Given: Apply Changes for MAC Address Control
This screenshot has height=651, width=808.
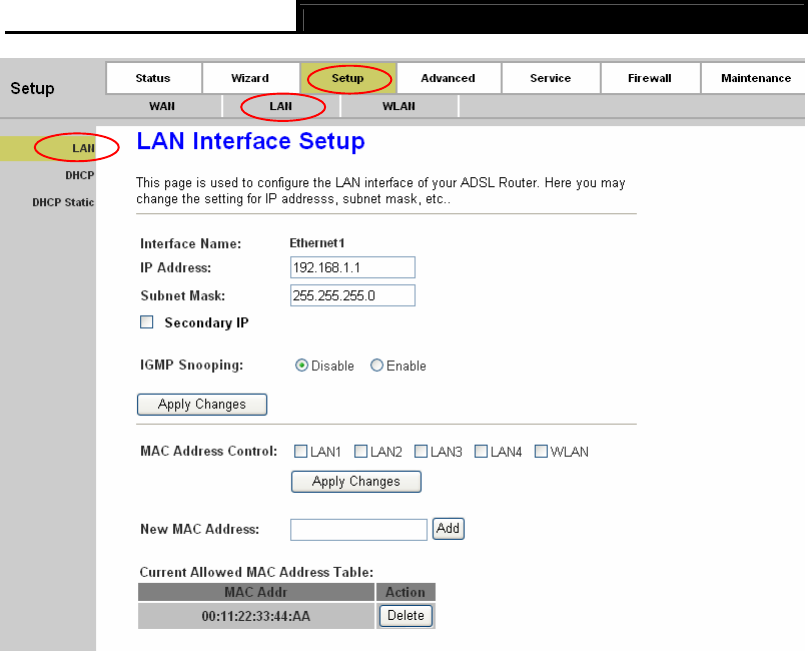Looking at the screenshot, I should pyautogui.click(x=356, y=481).
